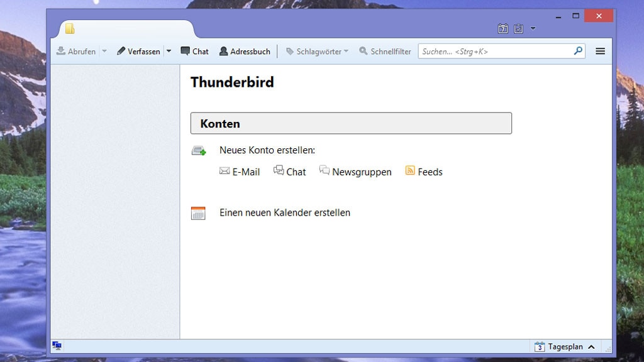This screenshot has width=644, height=362.
Task: Open the Adressbuch address book
Action: pyautogui.click(x=245, y=52)
